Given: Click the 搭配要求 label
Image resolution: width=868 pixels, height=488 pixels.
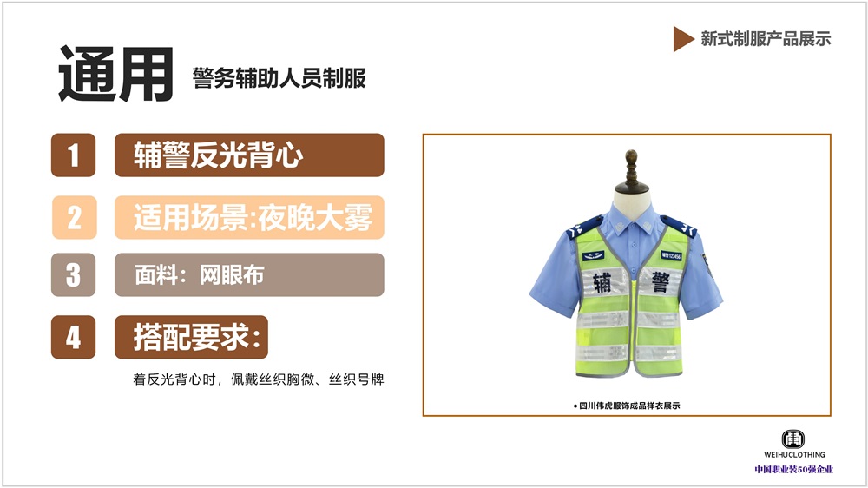Looking at the screenshot, I should 192,337.
